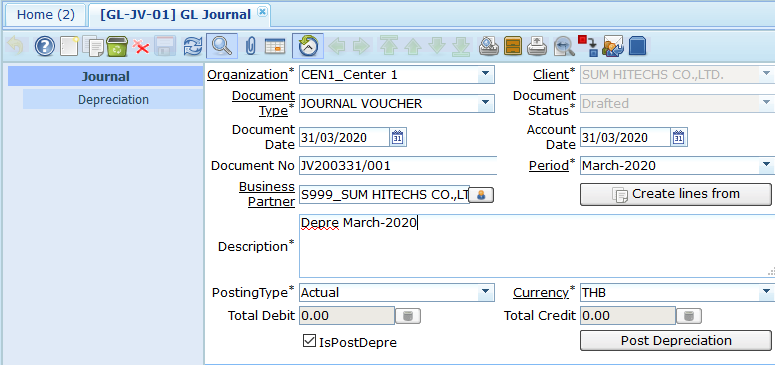
Task: Expand the Organization dropdown
Action: click(x=486, y=75)
